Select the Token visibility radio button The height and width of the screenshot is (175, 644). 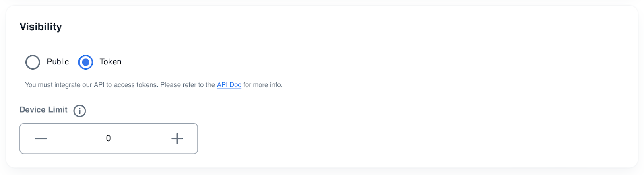[x=85, y=62]
